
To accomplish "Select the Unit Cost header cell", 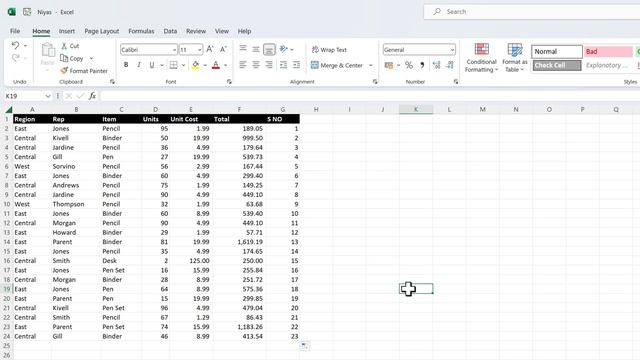I will coord(191,119).
